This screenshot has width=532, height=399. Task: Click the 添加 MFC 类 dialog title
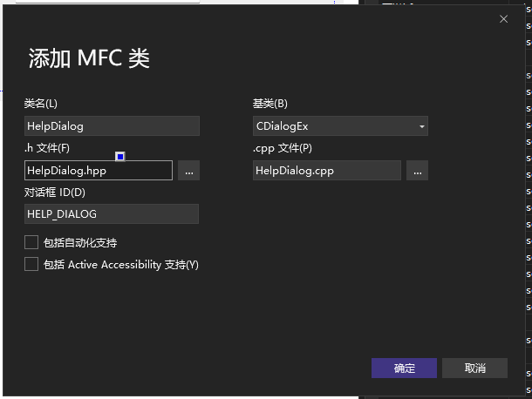89,58
